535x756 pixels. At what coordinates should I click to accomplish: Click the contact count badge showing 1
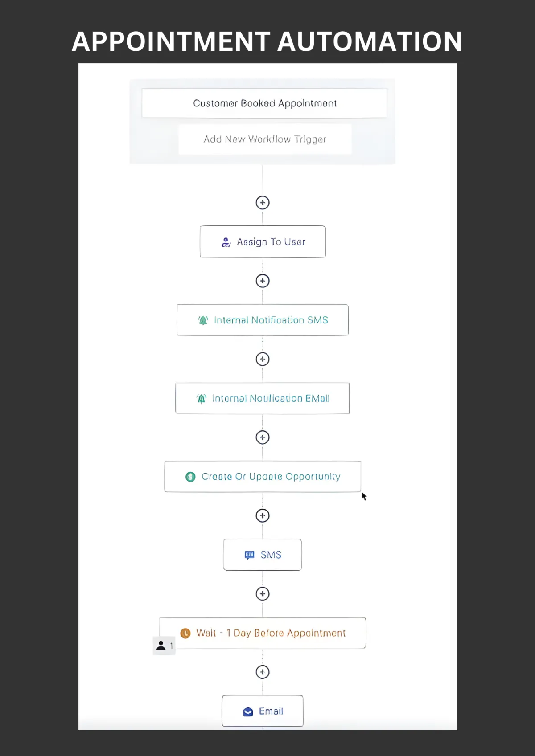(x=164, y=646)
